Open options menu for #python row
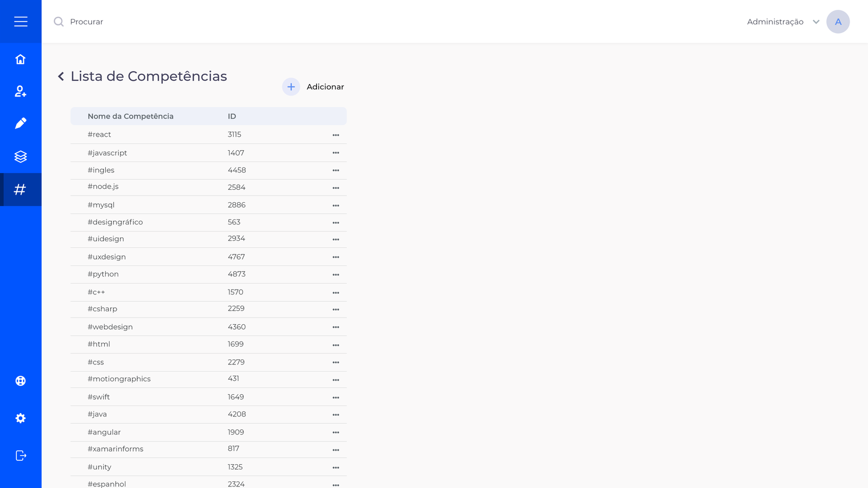Image resolution: width=868 pixels, height=488 pixels. point(336,275)
